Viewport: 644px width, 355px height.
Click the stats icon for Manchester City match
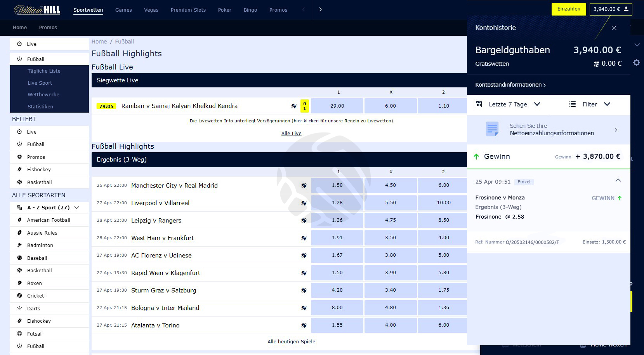[304, 186]
